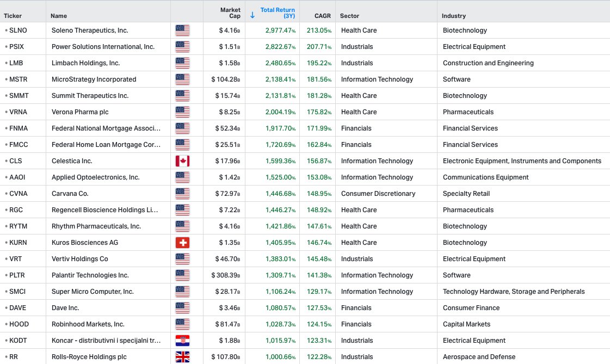Sort by the Name column header
Screen dimensions: 610x364
59,16
